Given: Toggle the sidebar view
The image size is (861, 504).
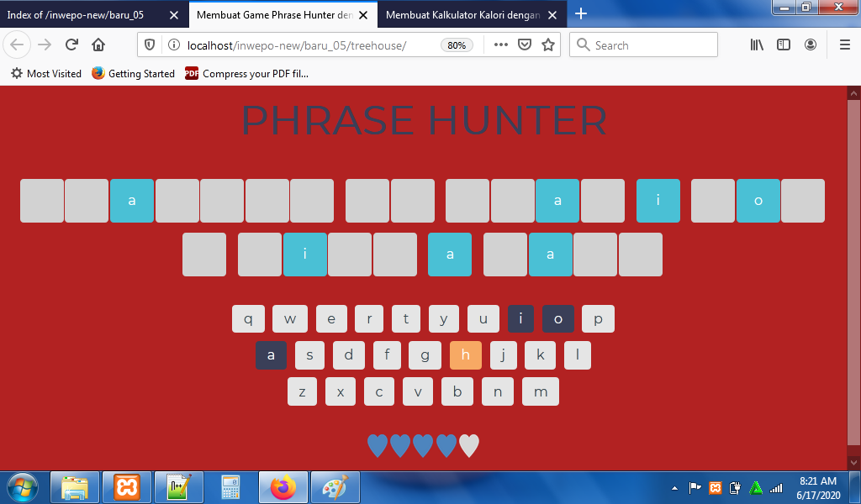Looking at the screenshot, I should [x=784, y=45].
